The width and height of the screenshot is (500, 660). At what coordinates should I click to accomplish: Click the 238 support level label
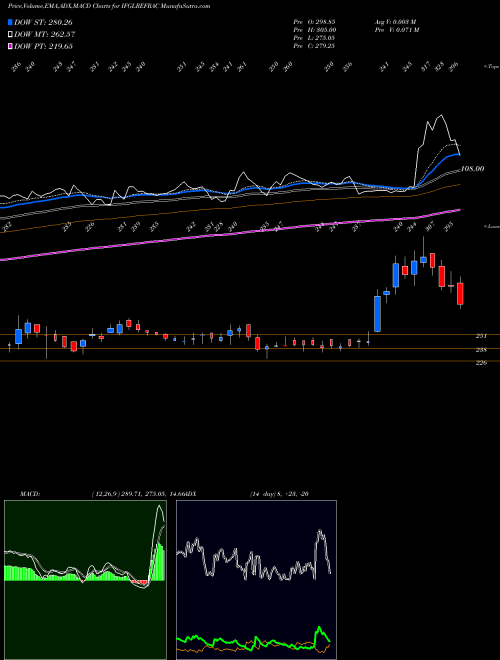[x=481, y=350]
